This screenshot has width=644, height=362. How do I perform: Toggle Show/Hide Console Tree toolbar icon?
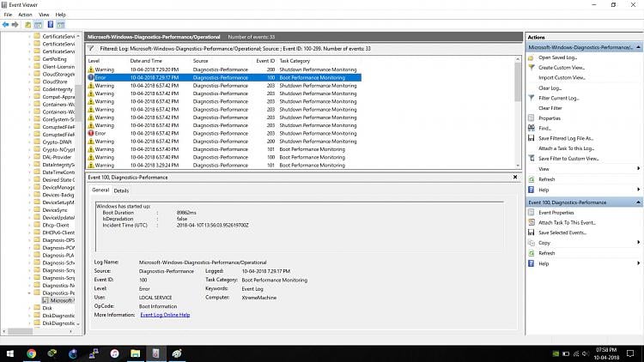pyautogui.click(x=38, y=25)
